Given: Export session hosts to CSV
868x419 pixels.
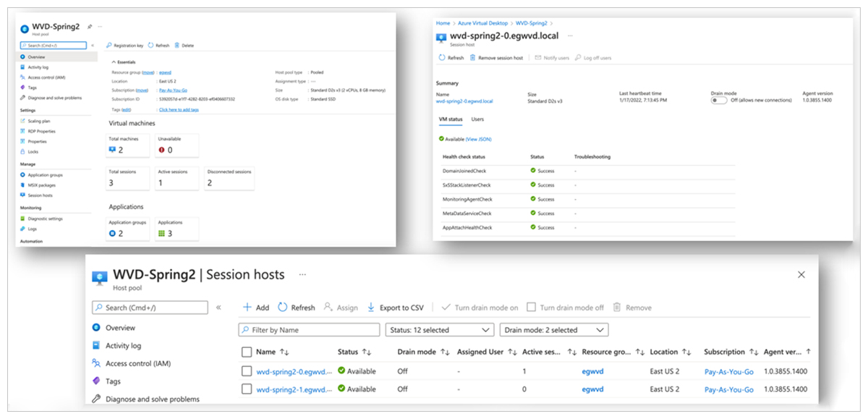Looking at the screenshot, I should tap(396, 308).
